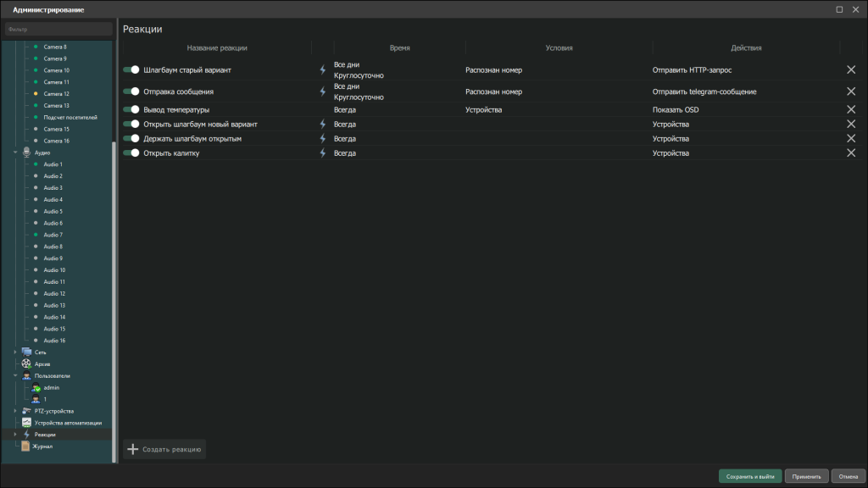Select Camera 16 in the tree
The height and width of the screenshot is (488, 868).
[57, 141]
